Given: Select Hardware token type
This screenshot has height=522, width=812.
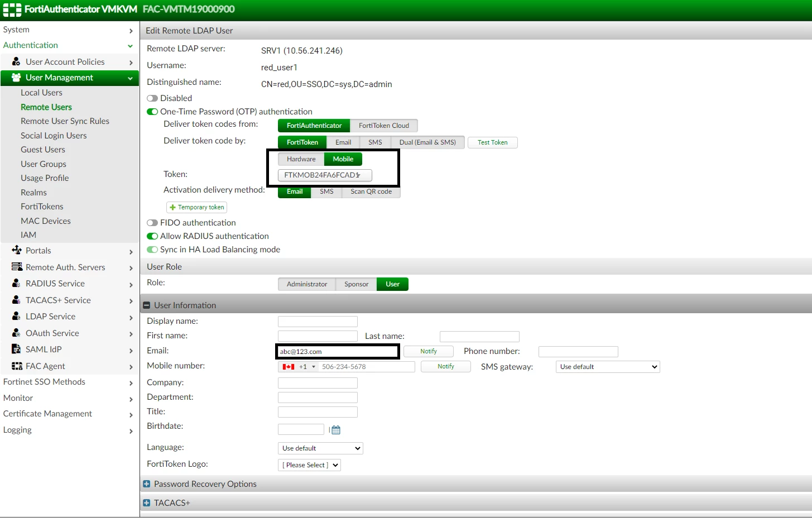Looking at the screenshot, I should [301, 159].
